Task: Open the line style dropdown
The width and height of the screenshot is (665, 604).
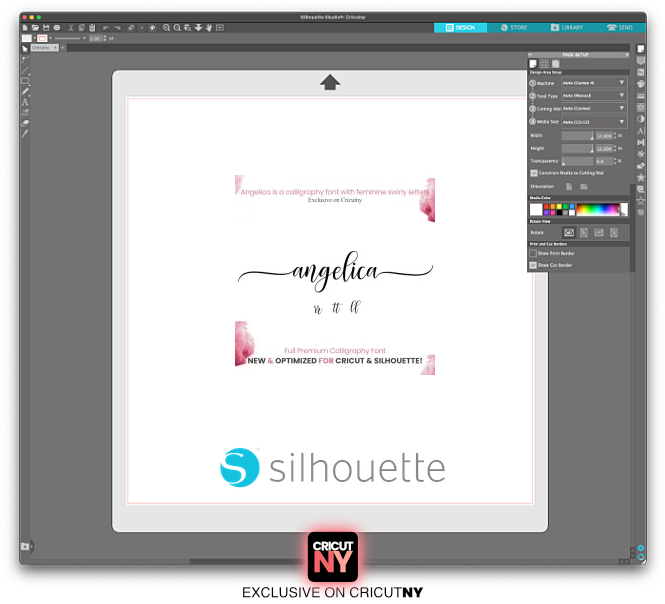Action: 84,38
